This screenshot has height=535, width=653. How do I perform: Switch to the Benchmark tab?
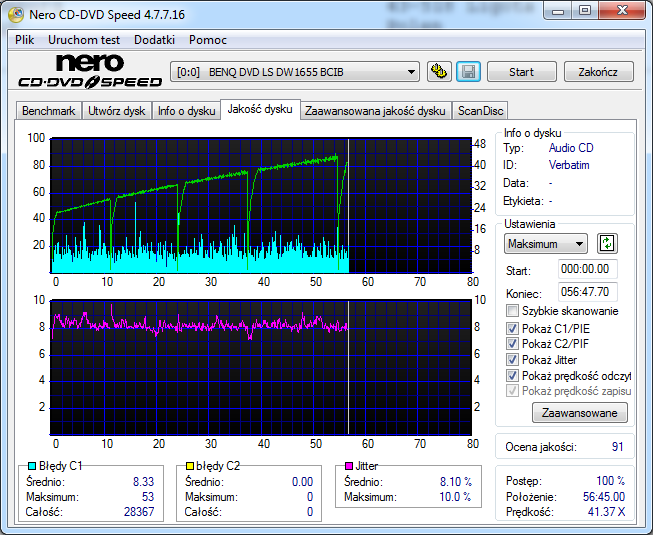click(49, 111)
